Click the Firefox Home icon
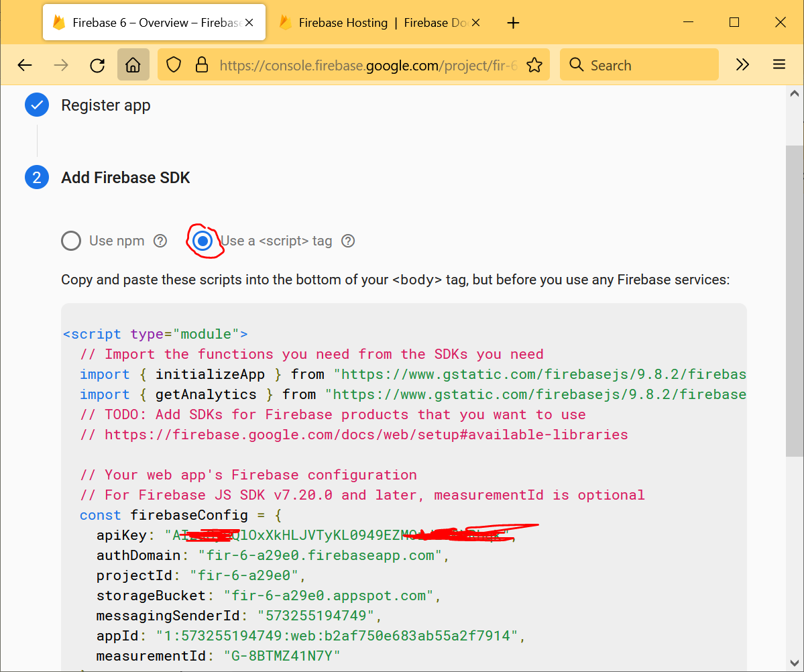This screenshot has height=672, width=804. [133, 65]
